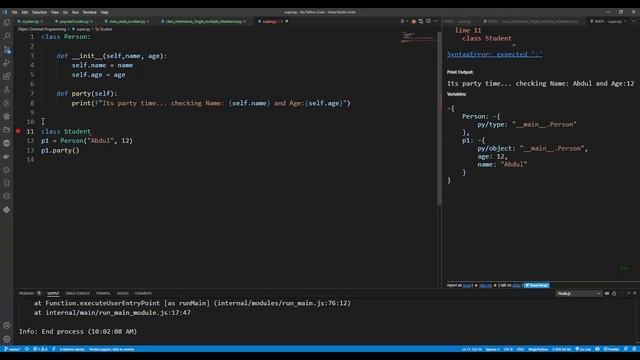640x360 pixels.
Task: Select the super.py editor tab
Action: pos(269,21)
